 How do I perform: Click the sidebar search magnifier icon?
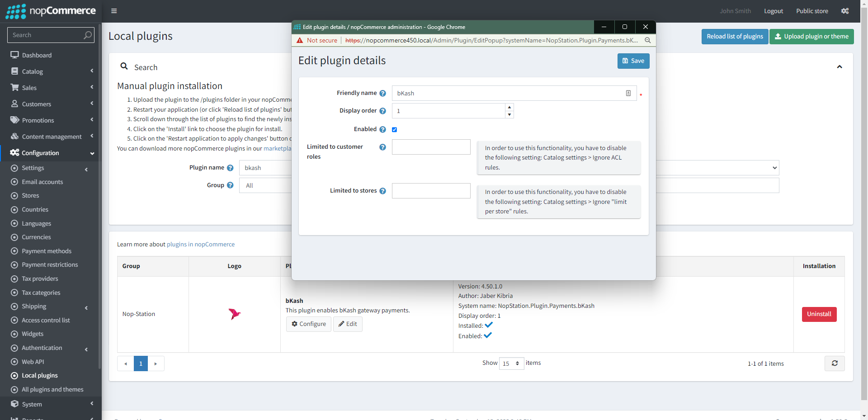[88, 35]
